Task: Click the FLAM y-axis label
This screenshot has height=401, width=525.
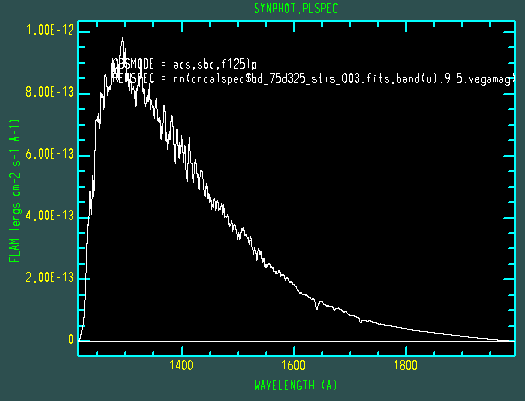Action: (x=14, y=191)
